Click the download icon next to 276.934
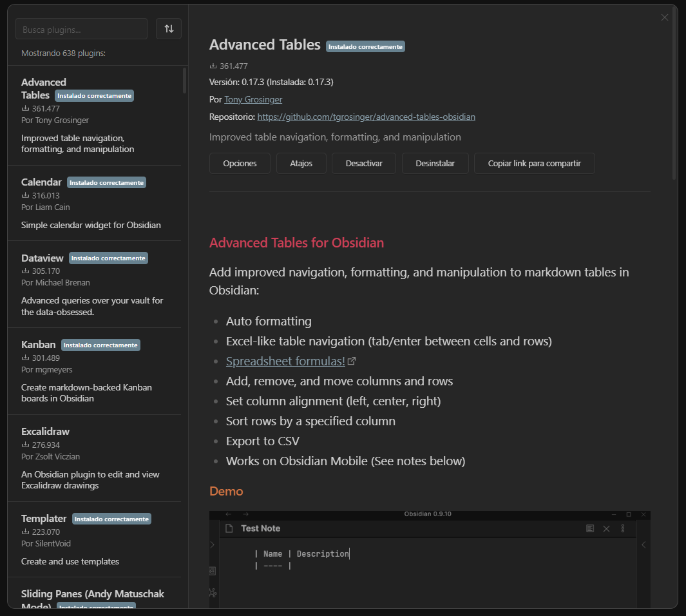The width and height of the screenshot is (686, 616). pyautogui.click(x=25, y=445)
